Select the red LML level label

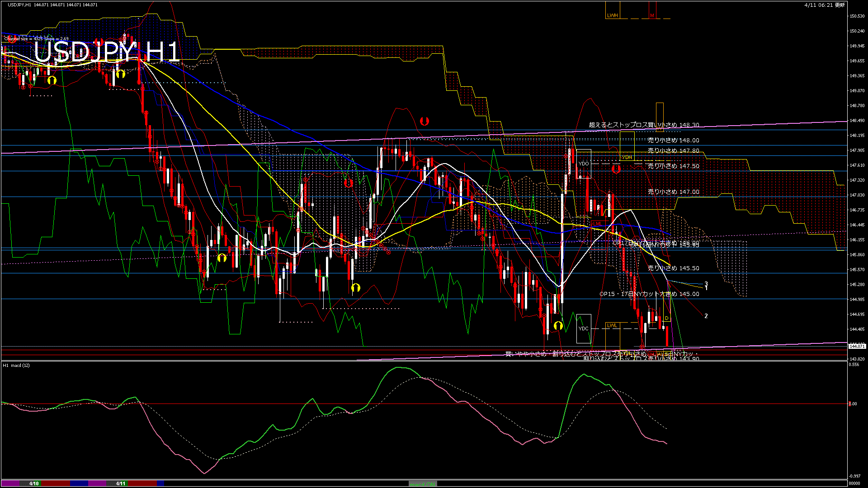pos(597,224)
